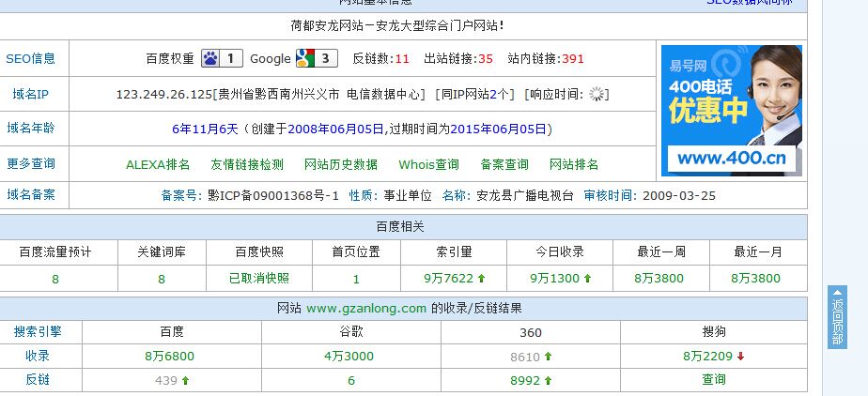
Task: Click the last month 8万3800 value
Action: [x=755, y=278]
